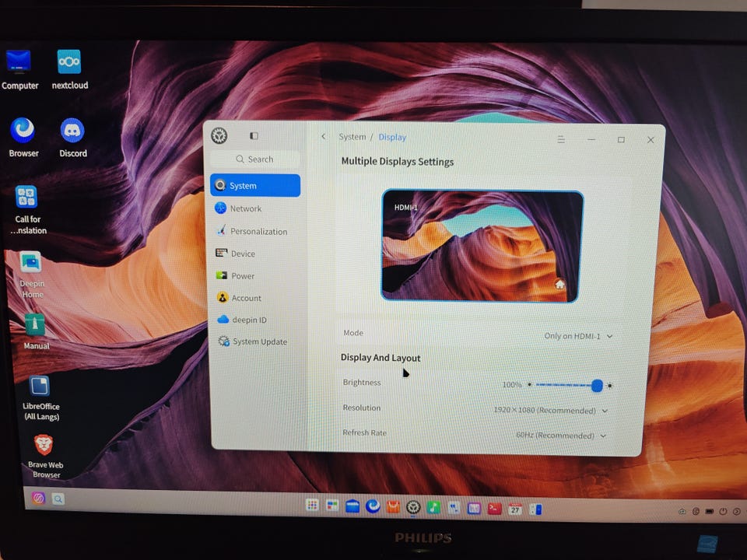Open the calendar icon showing 27
Viewport: 747px width, 560px height.
coord(515,509)
